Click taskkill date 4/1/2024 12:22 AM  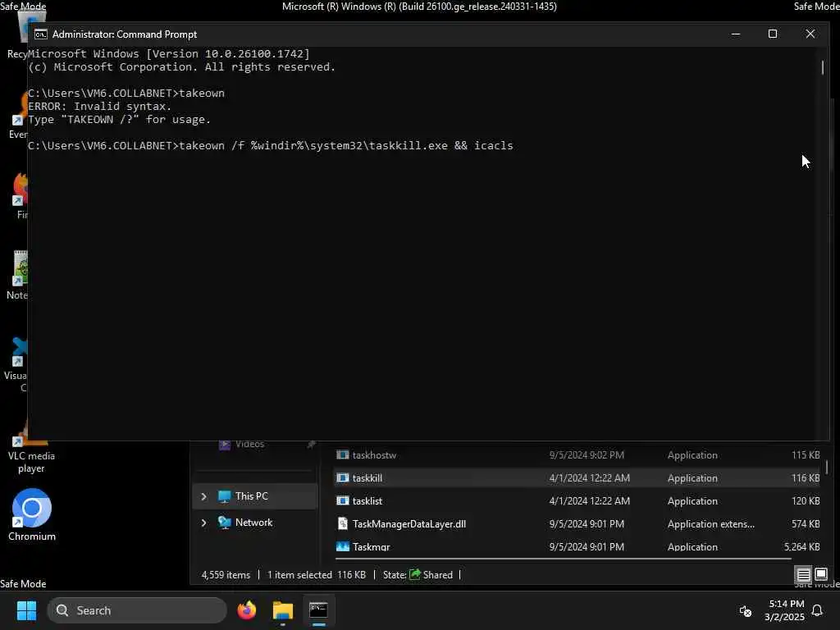tap(589, 478)
